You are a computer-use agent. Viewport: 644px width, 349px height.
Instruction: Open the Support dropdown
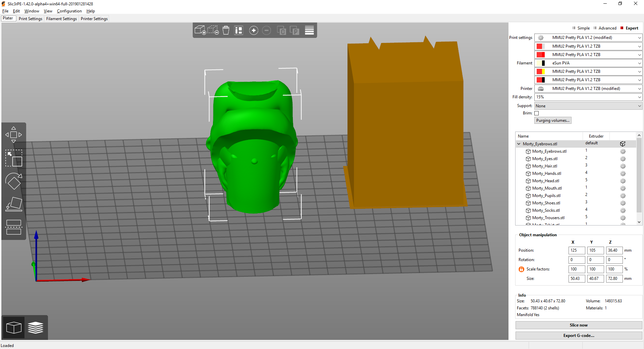588,106
